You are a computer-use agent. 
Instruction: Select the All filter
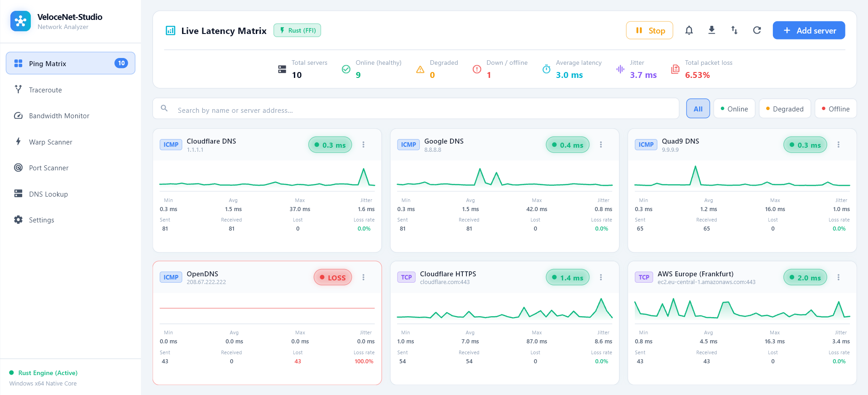pos(698,109)
